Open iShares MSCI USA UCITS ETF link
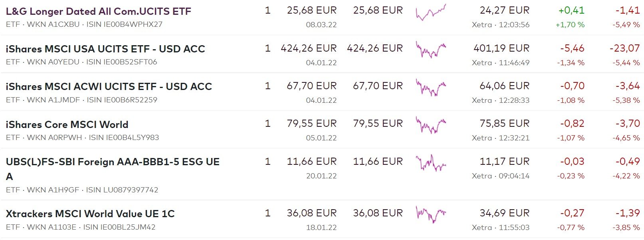 tap(105, 49)
